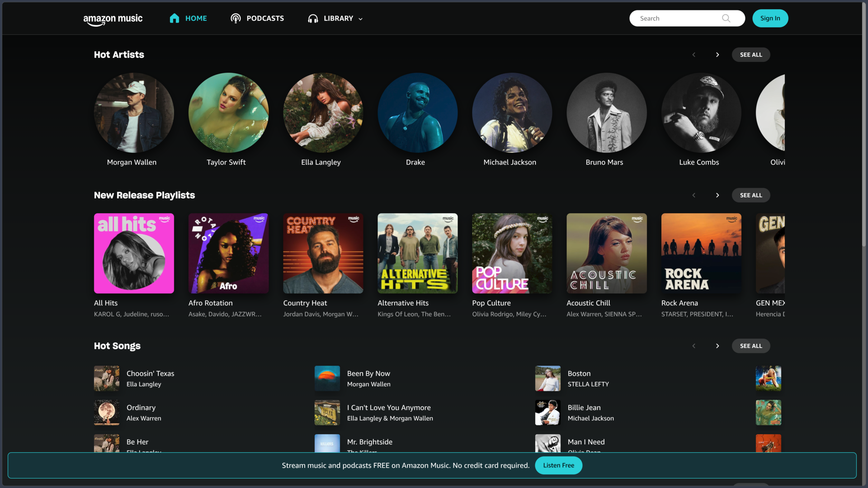Click previous arrow in Hot Songs
Viewport: 868px width, 488px height.
click(694, 346)
